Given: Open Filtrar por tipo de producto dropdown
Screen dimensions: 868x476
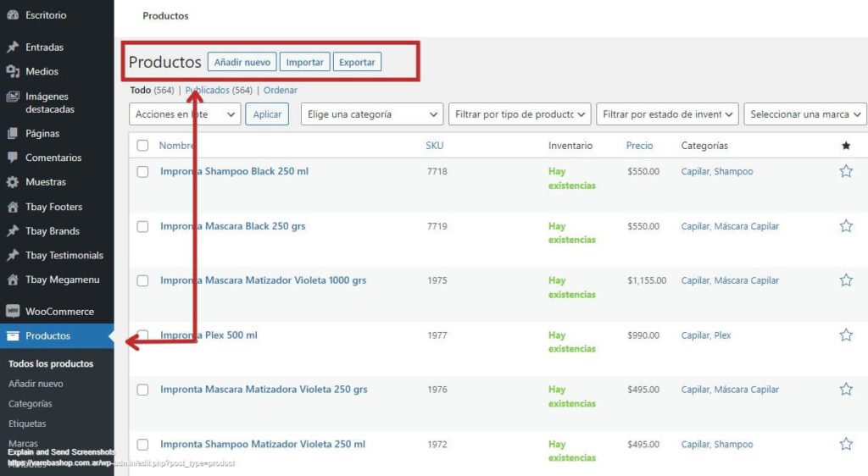Looking at the screenshot, I should (x=520, y=114).
